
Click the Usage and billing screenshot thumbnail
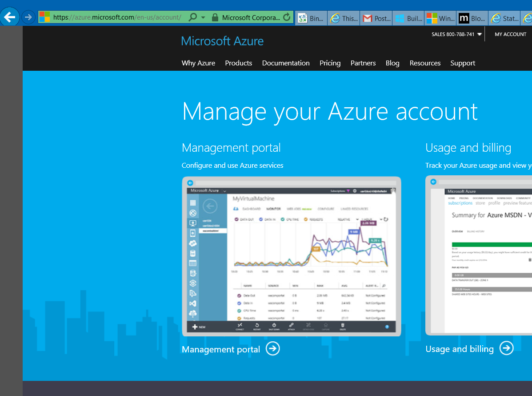coord(479,256)
